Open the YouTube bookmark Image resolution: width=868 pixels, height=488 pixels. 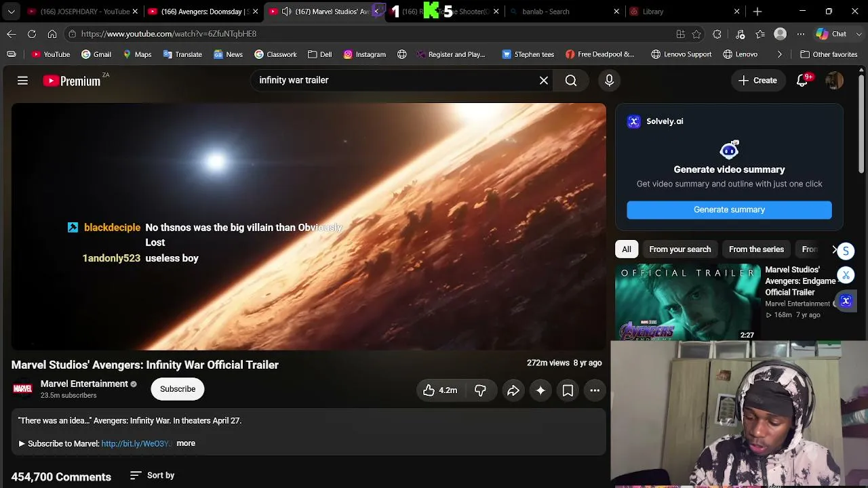[51, 54]
